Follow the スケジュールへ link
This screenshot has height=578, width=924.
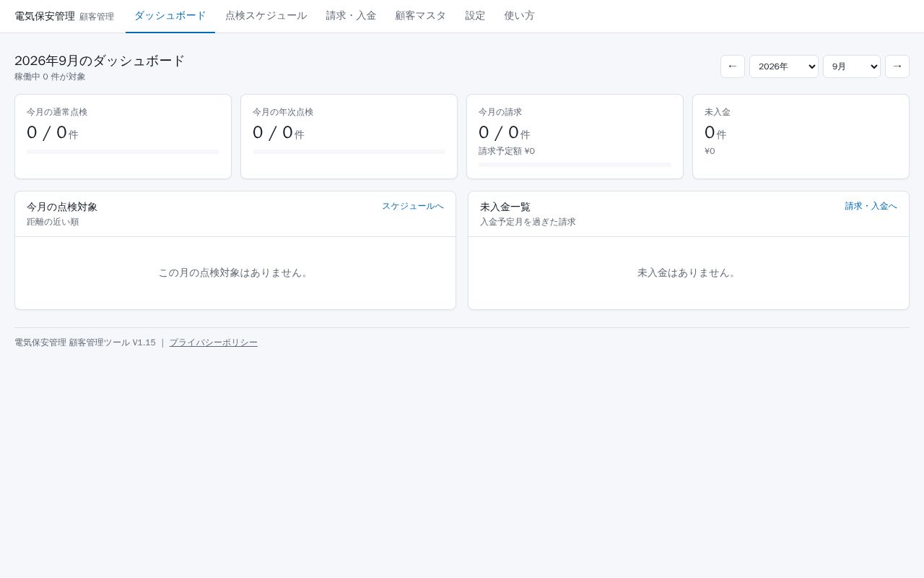coord(413,206)
